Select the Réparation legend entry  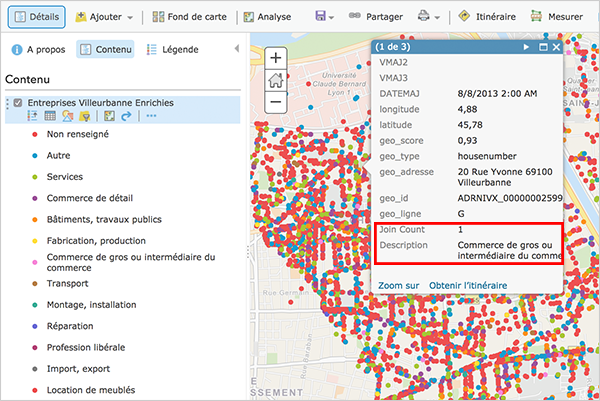(70, 326)
